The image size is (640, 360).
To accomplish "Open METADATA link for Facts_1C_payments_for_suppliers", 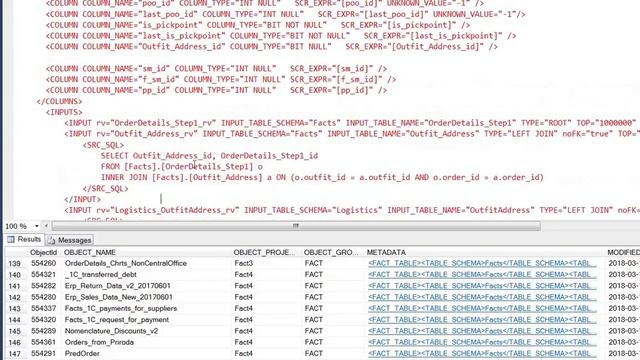I will pyautogui.click(x=482, y=308).
